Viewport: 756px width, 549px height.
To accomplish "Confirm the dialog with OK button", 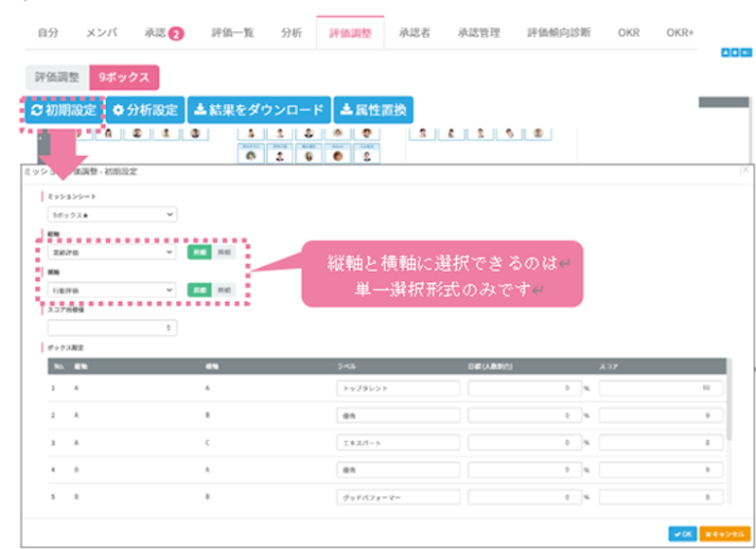I will pos(682,534).
